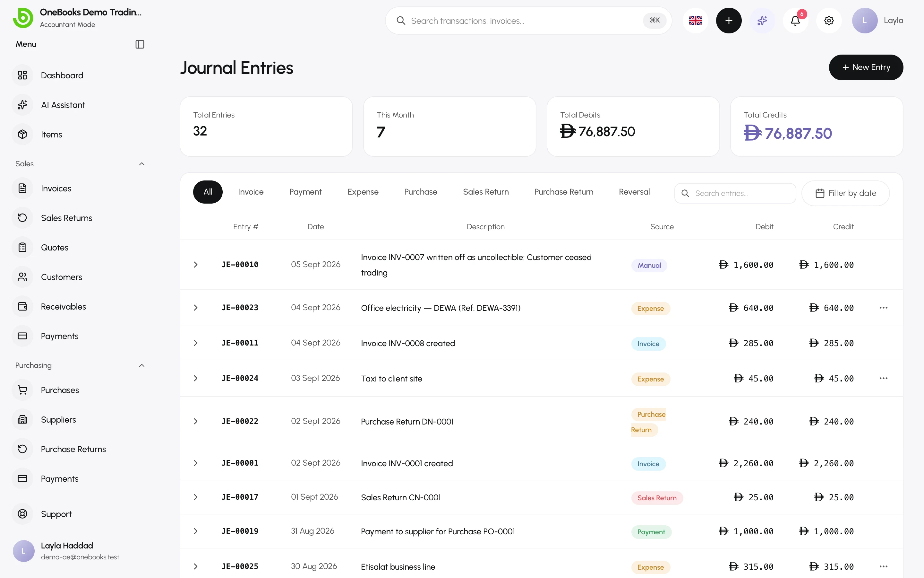Switch to the Sales Return filter tab
This screenshot has height=578, width=924.
[x=486, y=192]
